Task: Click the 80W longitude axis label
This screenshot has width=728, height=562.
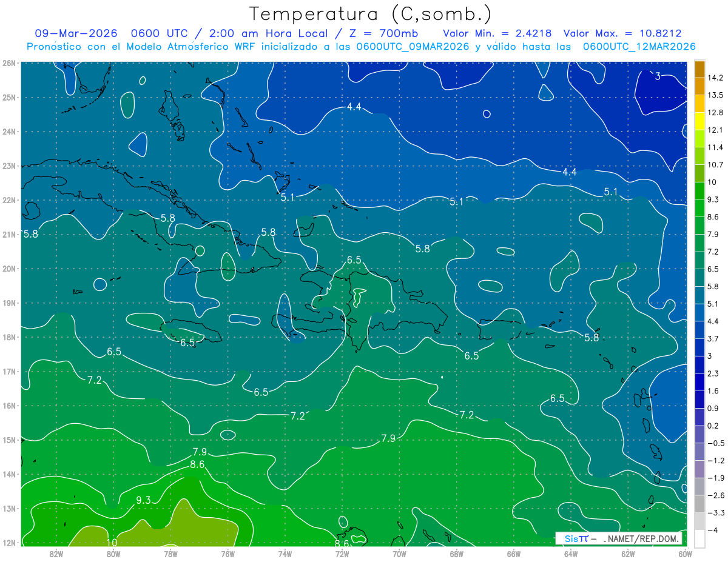Action: 113,554
